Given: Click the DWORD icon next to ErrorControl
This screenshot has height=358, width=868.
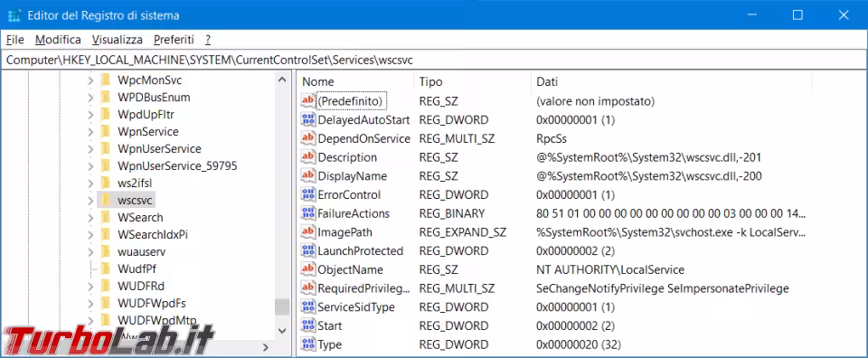Looking at the screenshot, I should point(307,194).
